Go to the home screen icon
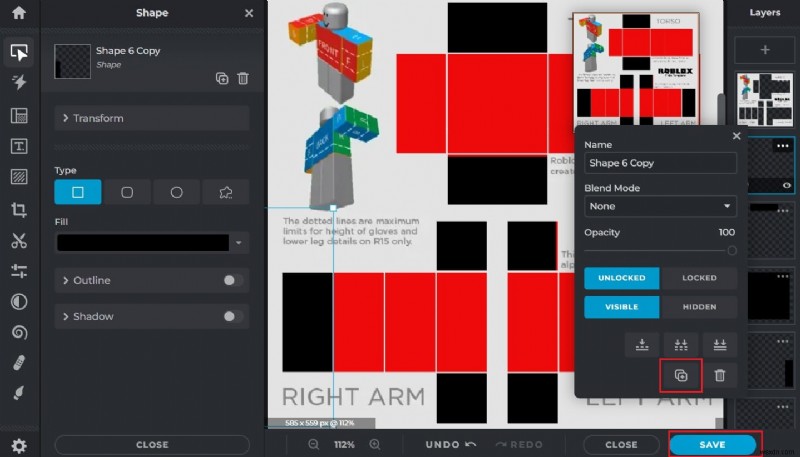800x457 pixels. 19,13
